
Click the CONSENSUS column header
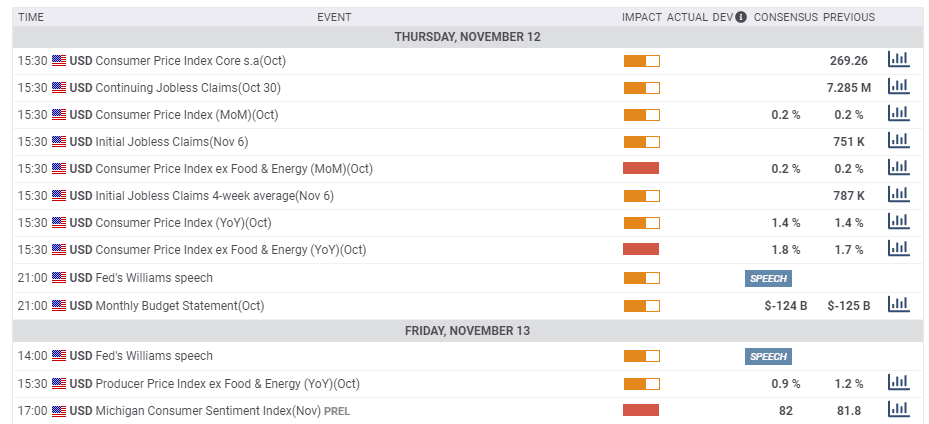[785, 17]
